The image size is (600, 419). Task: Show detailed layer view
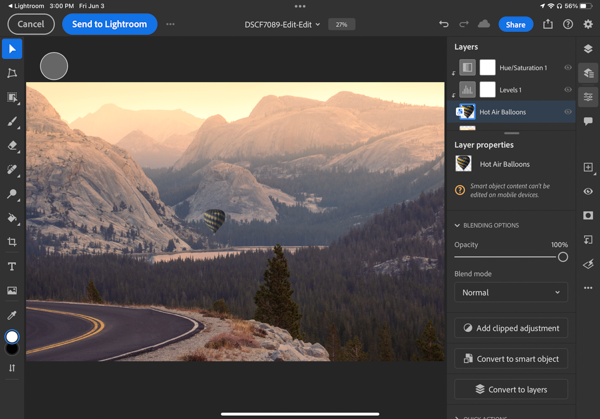pos(588,73)
